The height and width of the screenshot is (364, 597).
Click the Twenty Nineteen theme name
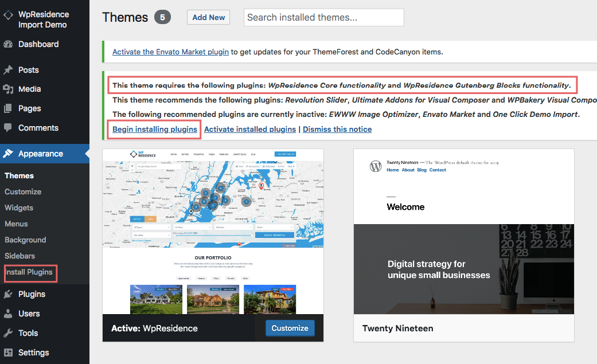[x=398, y=328]
